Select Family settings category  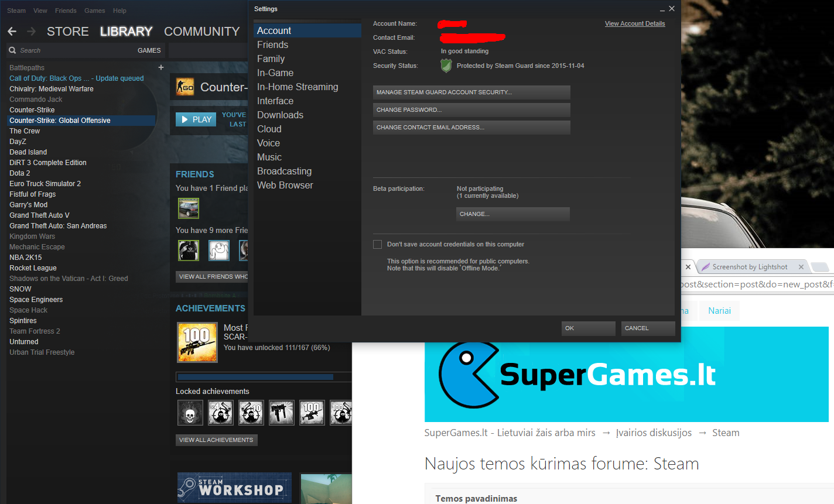click(307, 59)
